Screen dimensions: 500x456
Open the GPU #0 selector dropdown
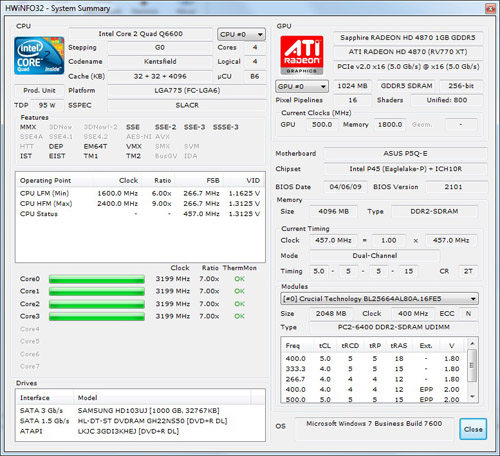pyautogui.click(x=302, y=86)
